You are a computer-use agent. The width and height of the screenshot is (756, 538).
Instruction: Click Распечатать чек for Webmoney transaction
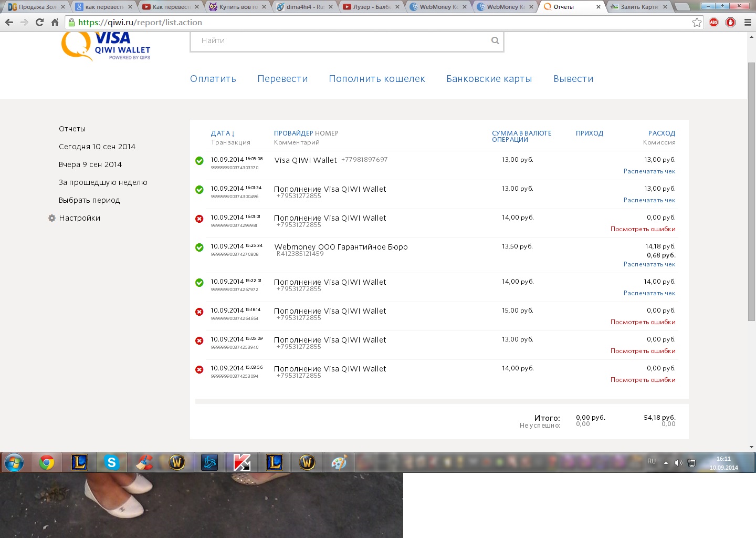tap(649, 264)
